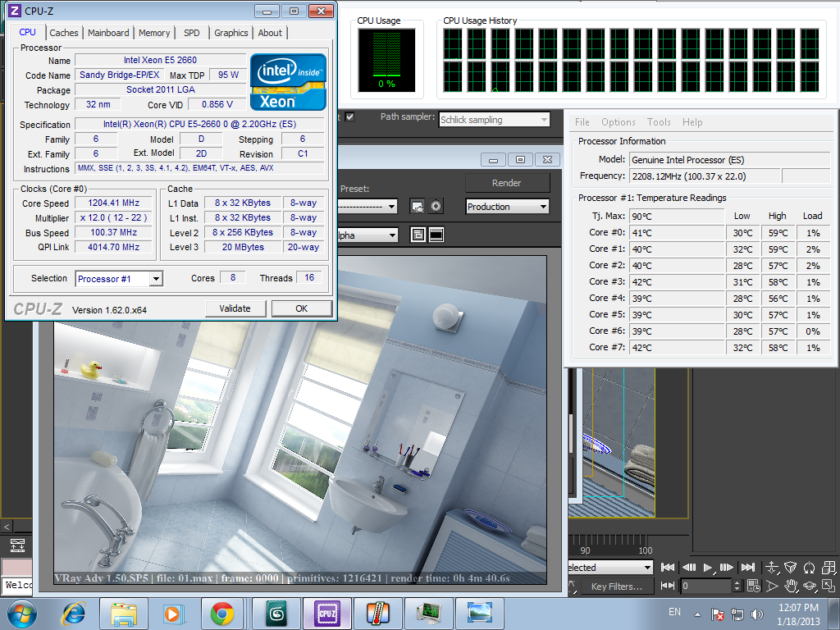Open the image viewer taskbar icon
The height and width of the screenshot is (630, 840).
[479, 614]
